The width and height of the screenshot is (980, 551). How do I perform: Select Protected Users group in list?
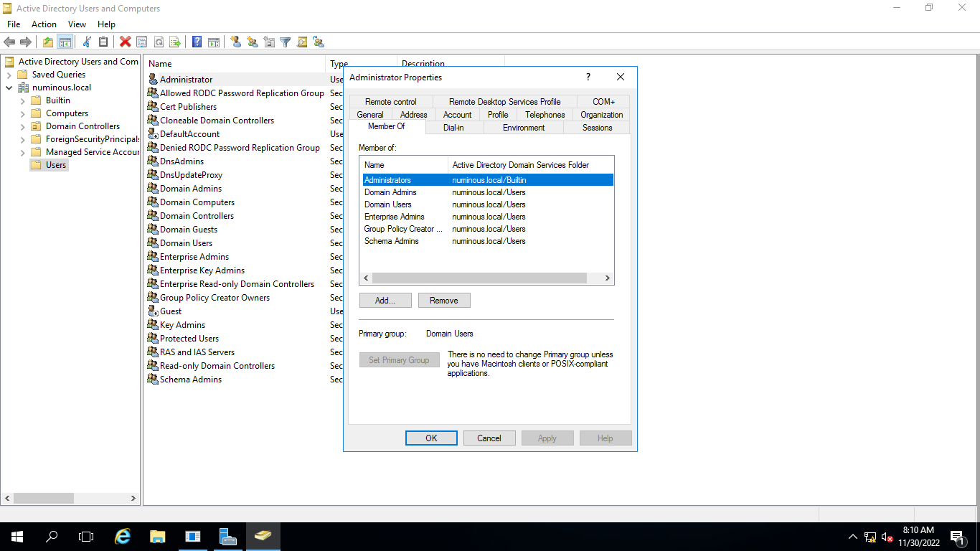189,339
